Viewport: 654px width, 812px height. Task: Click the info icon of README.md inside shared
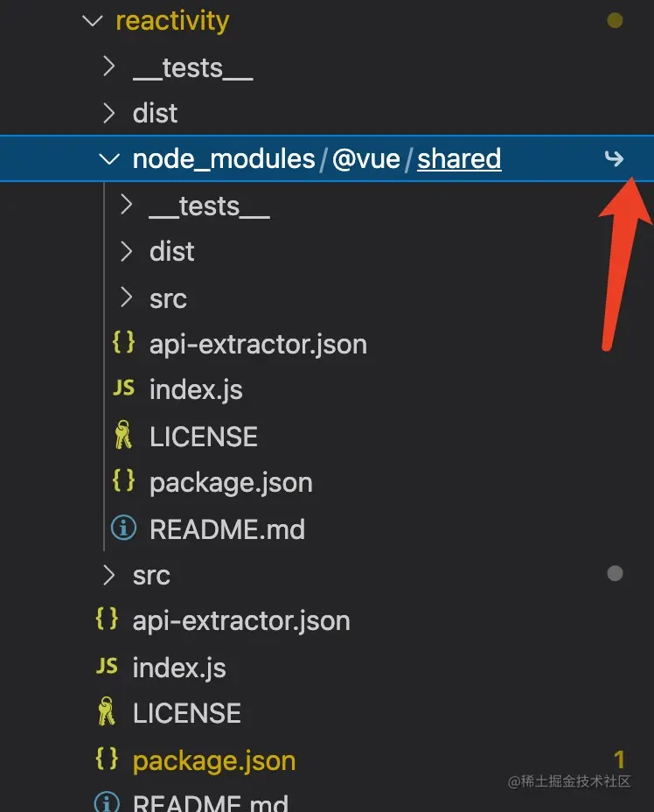[124, 528]
